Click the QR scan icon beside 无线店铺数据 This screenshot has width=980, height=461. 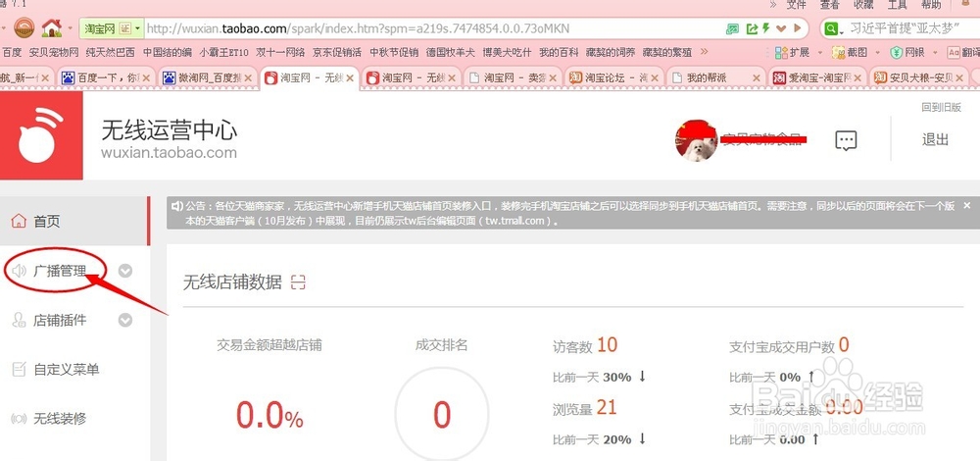pos(298,282)
